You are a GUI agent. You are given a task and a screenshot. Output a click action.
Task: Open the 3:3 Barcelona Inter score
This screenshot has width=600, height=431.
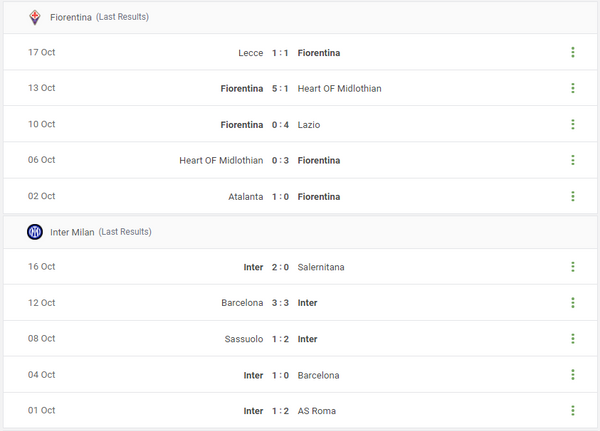point(280,303)
